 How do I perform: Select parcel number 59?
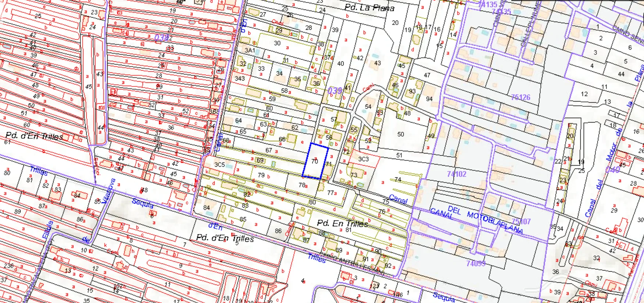click(x=272, y=99)
